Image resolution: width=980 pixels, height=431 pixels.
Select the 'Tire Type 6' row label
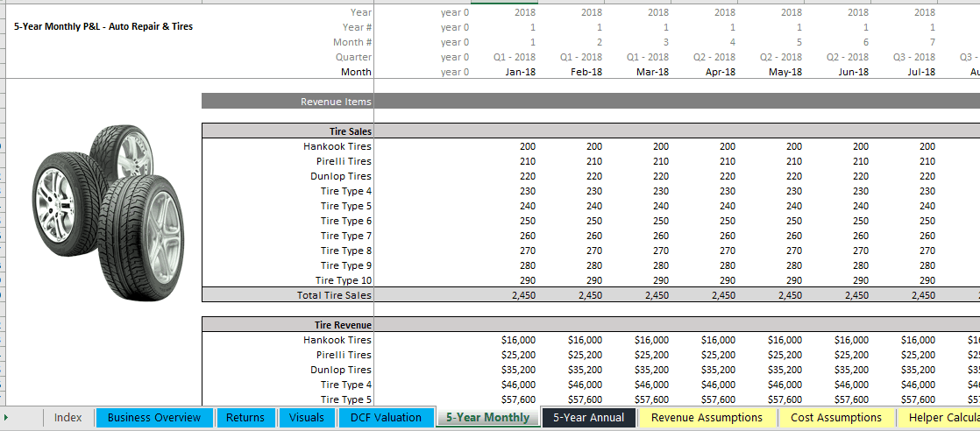click(x=345, y=221)
